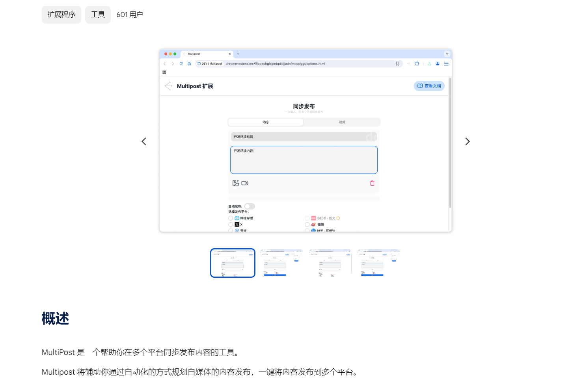The width and height of the screenshot is (570, 392).
Task: Click the large Multipost preview screenshot
Action: (305, 141)
